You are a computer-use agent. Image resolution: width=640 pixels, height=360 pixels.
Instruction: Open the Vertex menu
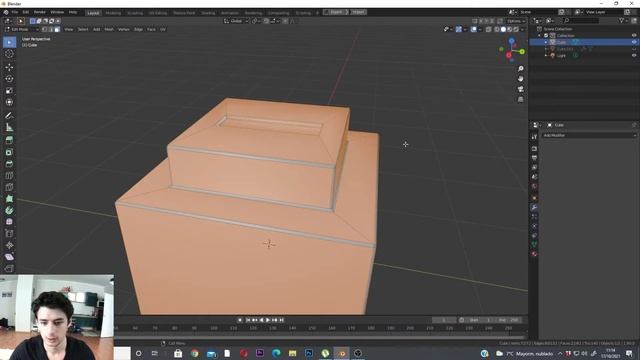point(124,29)
